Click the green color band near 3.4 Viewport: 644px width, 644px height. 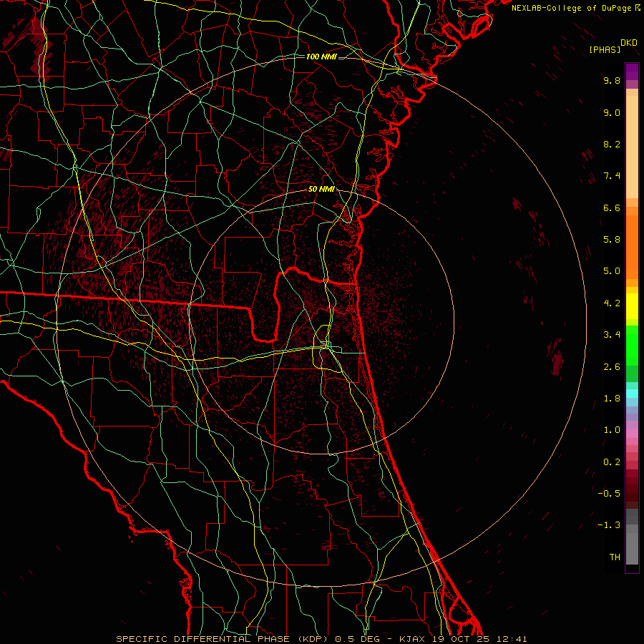point(632,335)
